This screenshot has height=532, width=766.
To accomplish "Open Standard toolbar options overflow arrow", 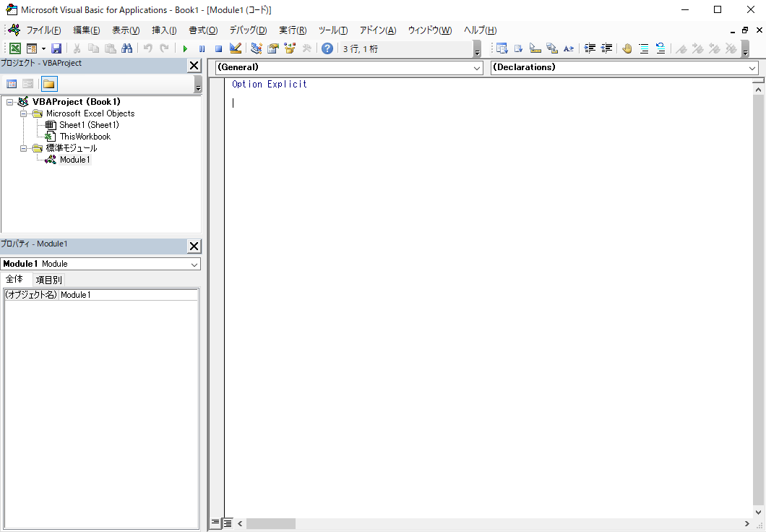I will pyautogui.click(x=477, y=48).
